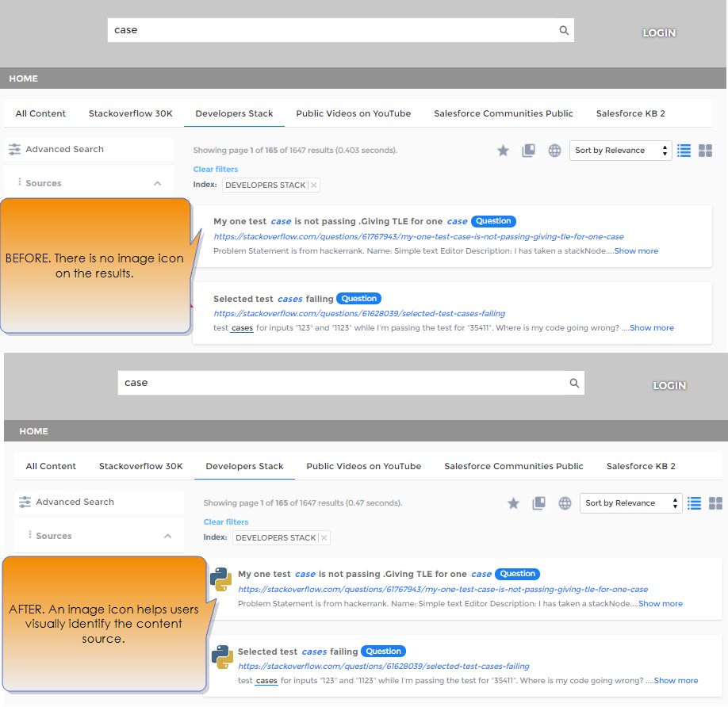Open Sort by Relevance dropdown in the AFTER example
728x707 pixels.
coord(630,503)
